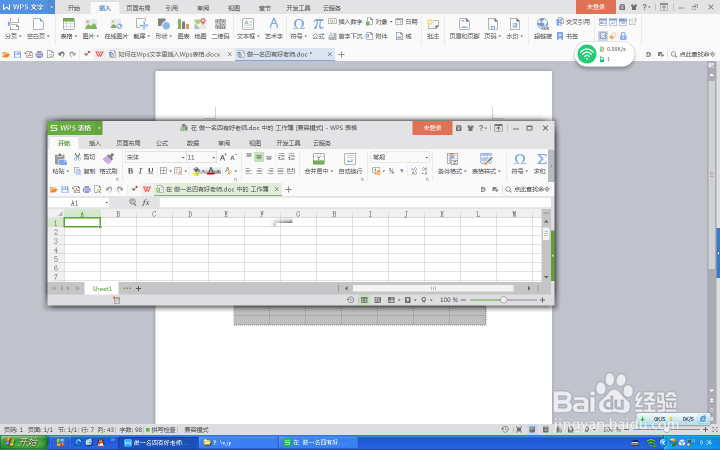Add a comment (批注) in Writer
The width and height of the screenshot is (720, 450).
point(433,28)
